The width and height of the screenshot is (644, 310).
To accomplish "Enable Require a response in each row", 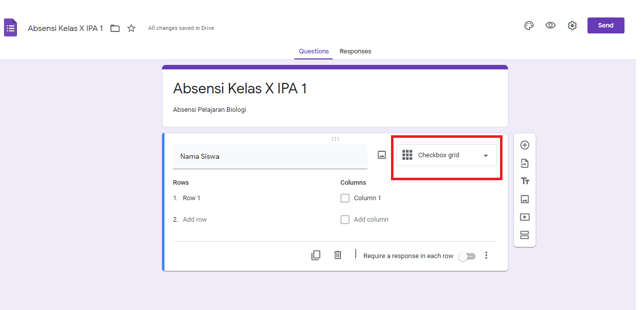I will coord(466,256).
